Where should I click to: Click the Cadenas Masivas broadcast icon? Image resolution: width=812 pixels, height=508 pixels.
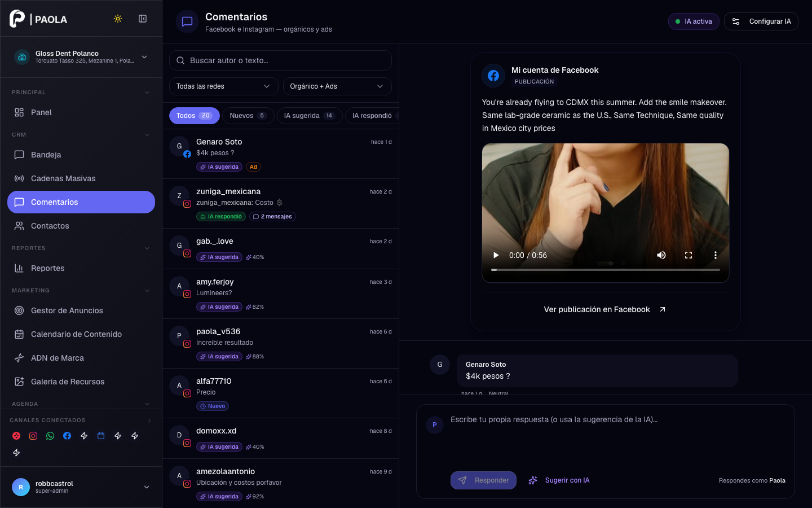tap(19, 178)
